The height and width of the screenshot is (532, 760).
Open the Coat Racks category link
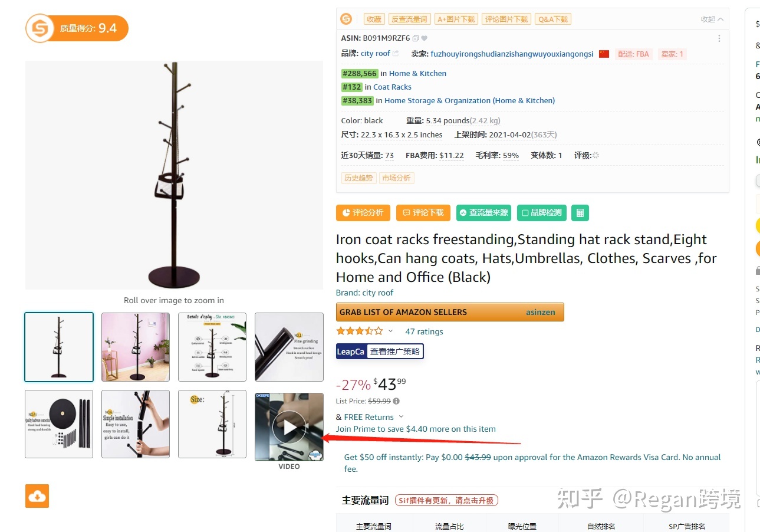(392, 87)
